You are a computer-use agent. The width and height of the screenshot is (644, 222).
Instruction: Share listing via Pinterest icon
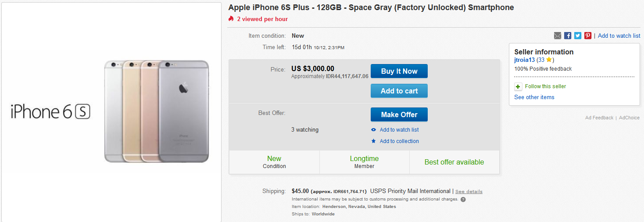click(588, 36)
